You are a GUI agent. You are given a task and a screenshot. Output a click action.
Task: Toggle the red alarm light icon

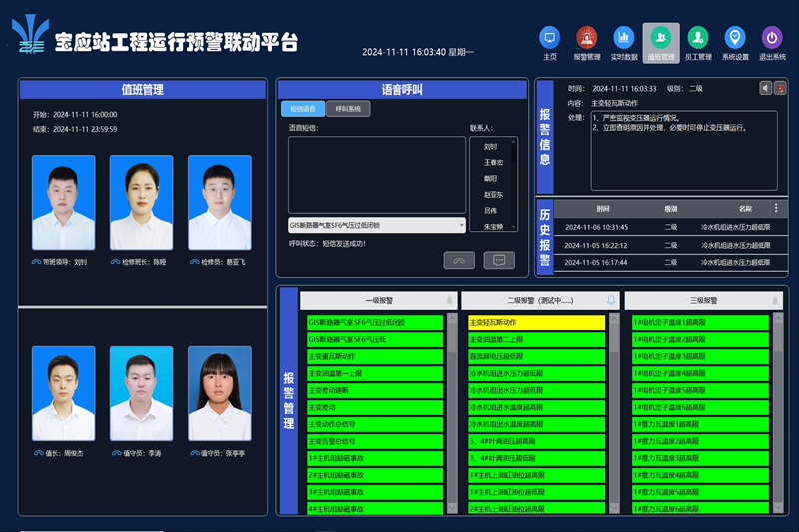click(781, 88)
